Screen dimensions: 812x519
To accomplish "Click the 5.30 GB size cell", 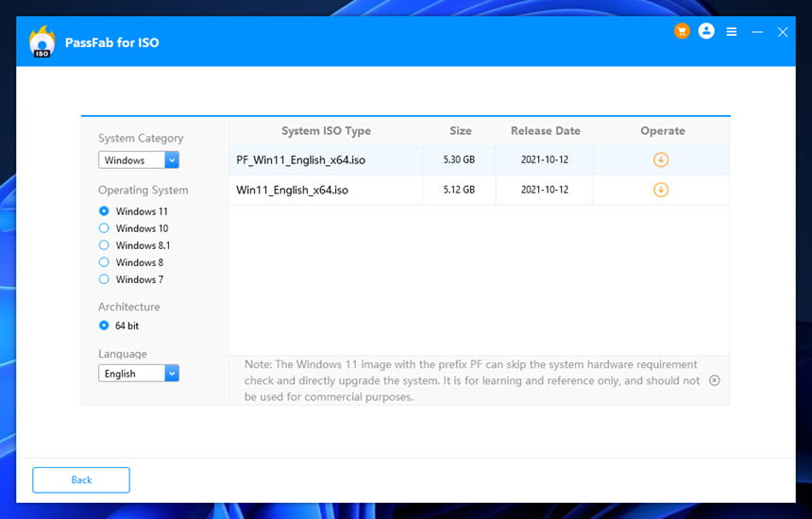I will pos(459,159).
